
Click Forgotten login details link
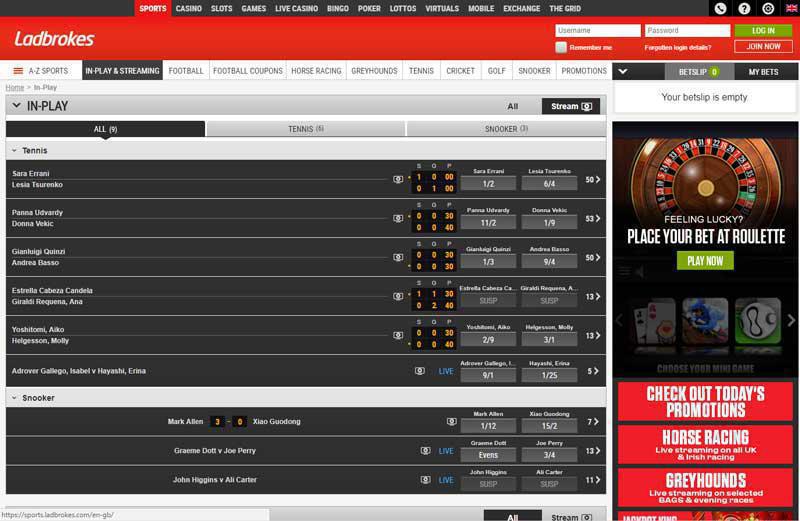[678, 47]
